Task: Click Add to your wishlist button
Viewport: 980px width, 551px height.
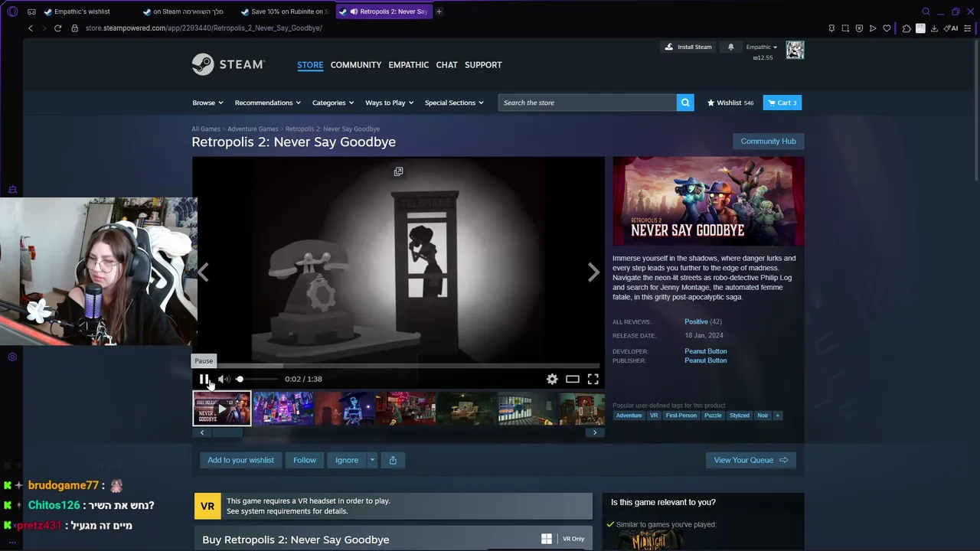Action: click(240, 460)
